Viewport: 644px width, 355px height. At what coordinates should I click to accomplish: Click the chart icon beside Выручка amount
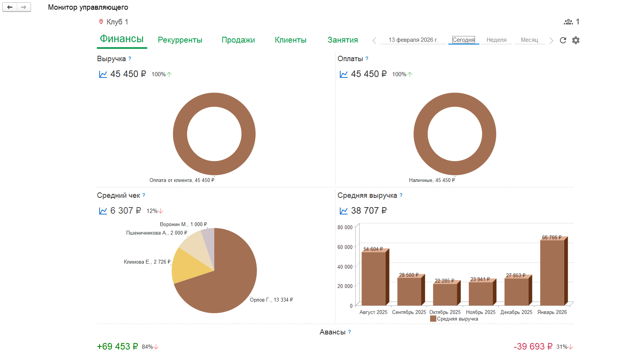tap(103, 74)
